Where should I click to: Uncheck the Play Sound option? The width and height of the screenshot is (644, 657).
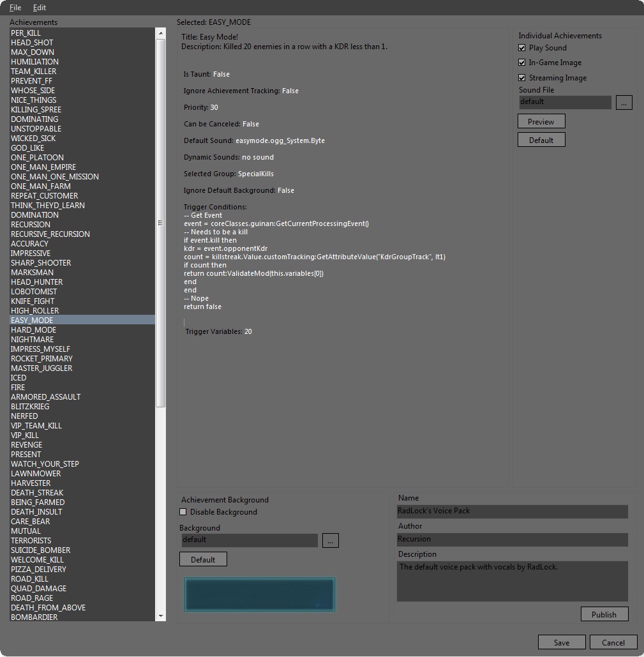521,47
